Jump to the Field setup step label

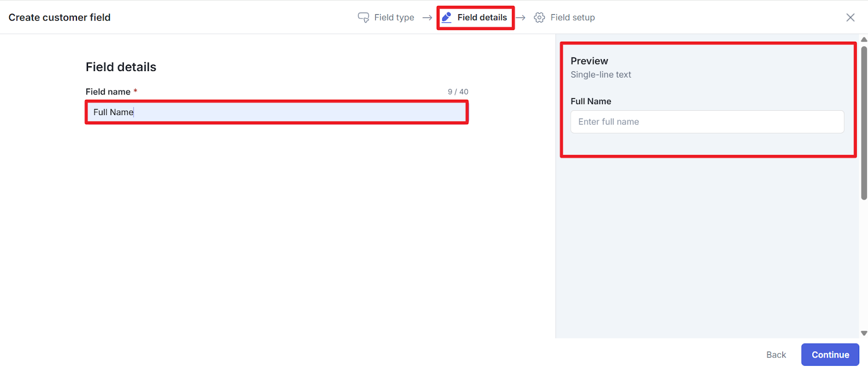572,17
